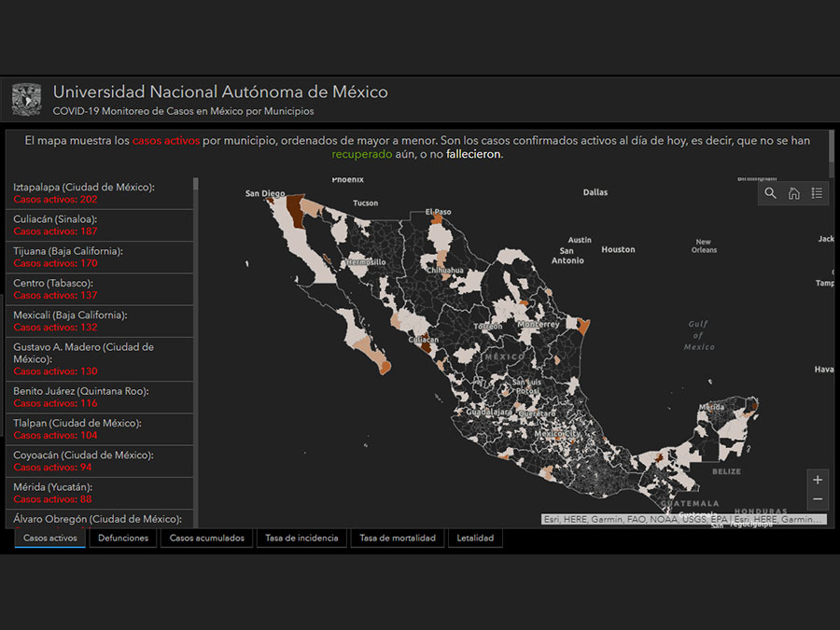Click the UNAM crest logo

26,99
